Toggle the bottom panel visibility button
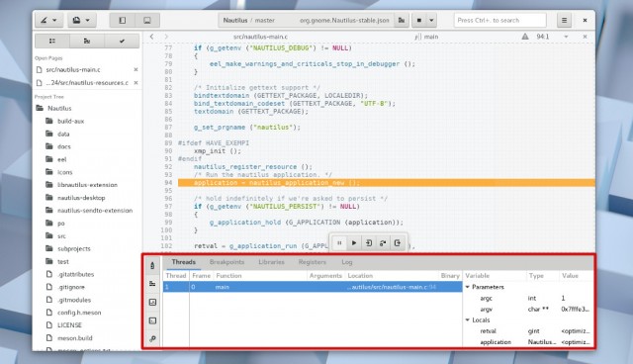This screenshot has width=633, height=364. (x=147, y=20)
